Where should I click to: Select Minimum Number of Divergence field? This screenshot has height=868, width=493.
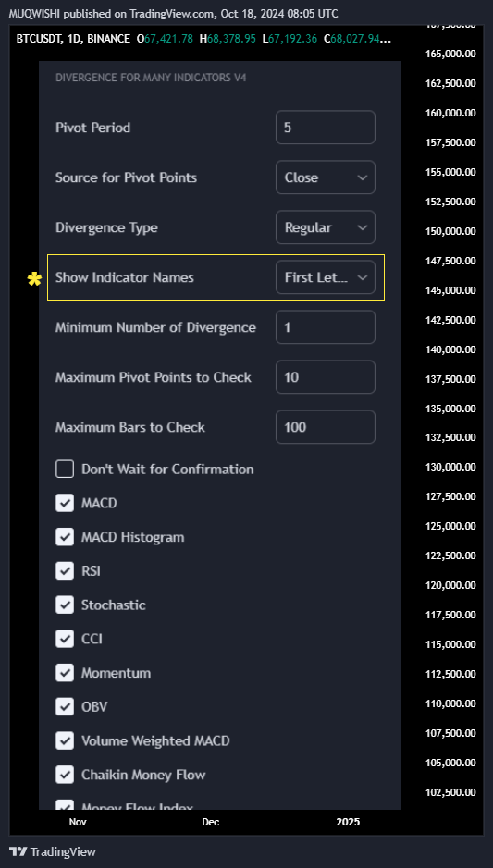pos(326,327)
